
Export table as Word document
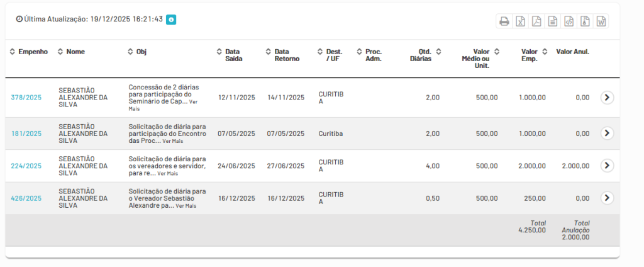pos(601,21)
